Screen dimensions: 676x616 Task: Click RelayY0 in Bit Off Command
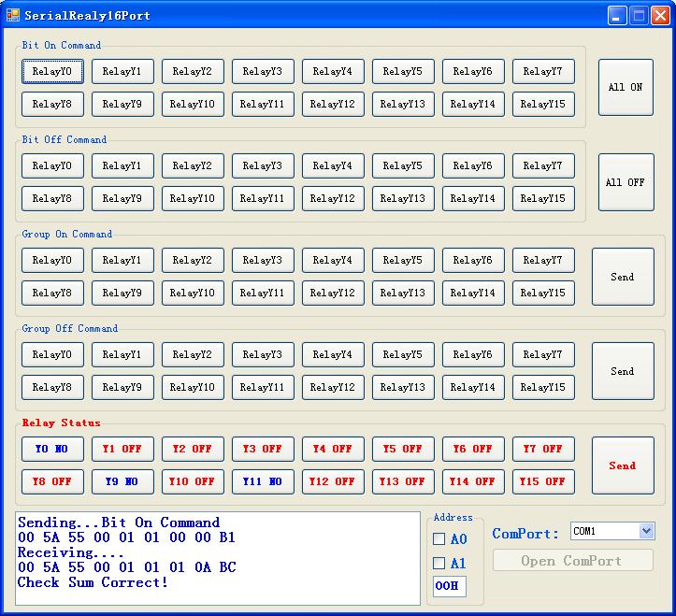[x=52, y=165]
